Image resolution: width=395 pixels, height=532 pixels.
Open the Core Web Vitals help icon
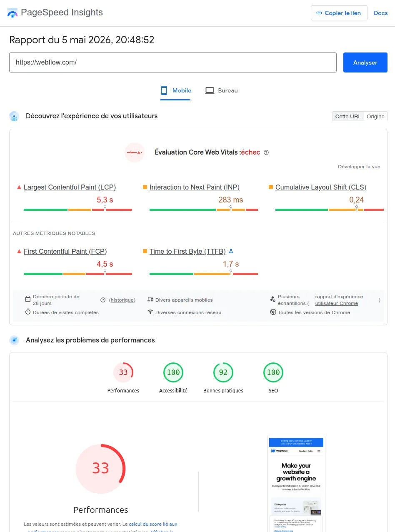pyautogui.click(x=266, y=152)
